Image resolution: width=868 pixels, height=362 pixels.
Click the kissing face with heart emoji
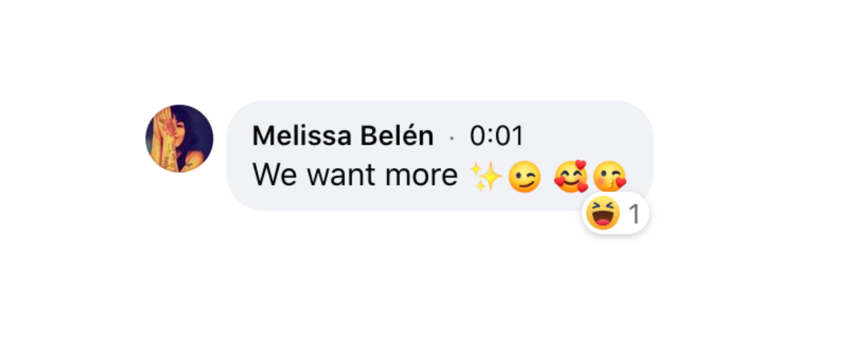[610, 176]
